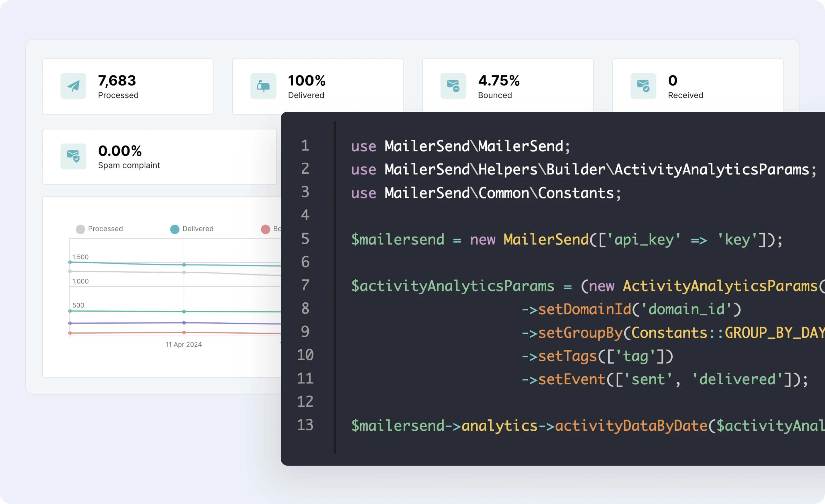The width and height of the screenshot is (825, 504).
Task: Click the ActivityAnalyticsParams import line
Action: (x=584, y=169)
